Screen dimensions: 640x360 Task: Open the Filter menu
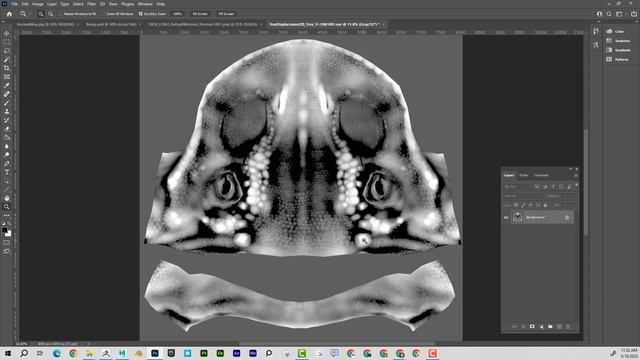click(x=91, y=4)
